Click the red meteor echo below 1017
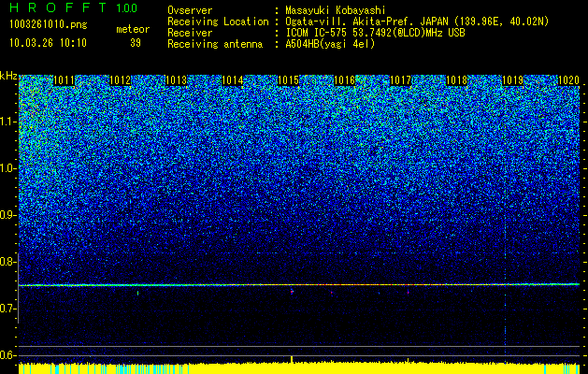The width and height of the screenshot is (588, 374). click(x=408, y=292)
